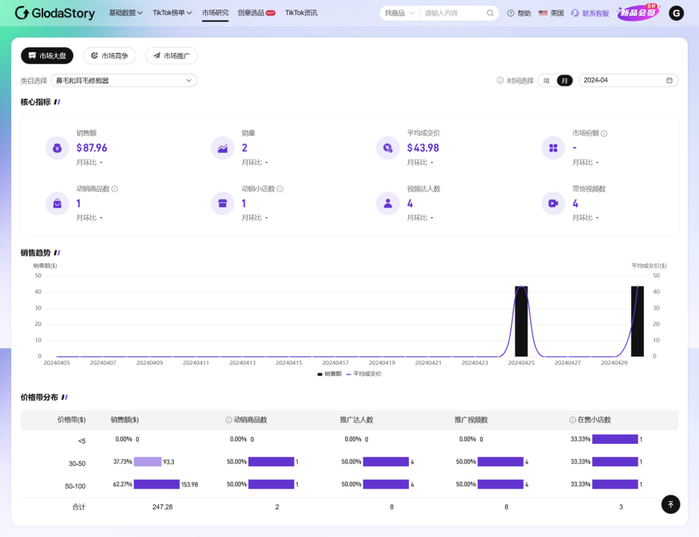Click the 精品会员 membership badge
The height and width of the screenshot is (537, 699).
tap(637, 13)
